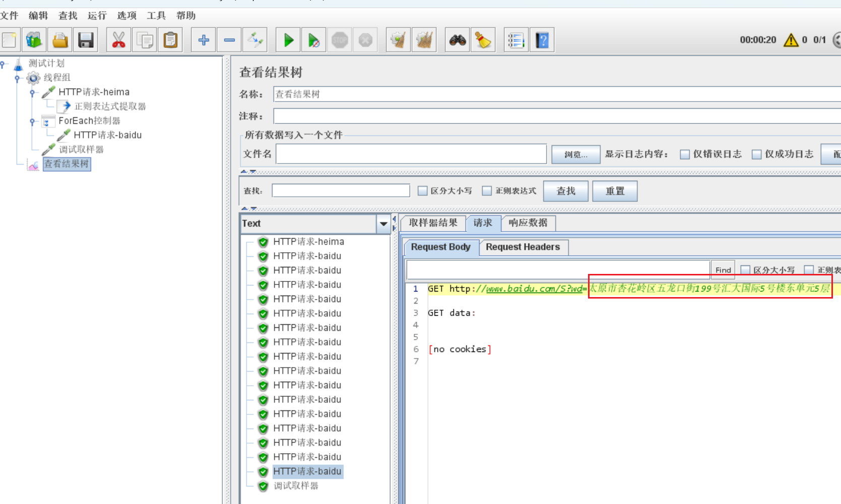This screenshot has height=504, width=841.
Task: Open the 运行 menu
Action: coord(97,16)
